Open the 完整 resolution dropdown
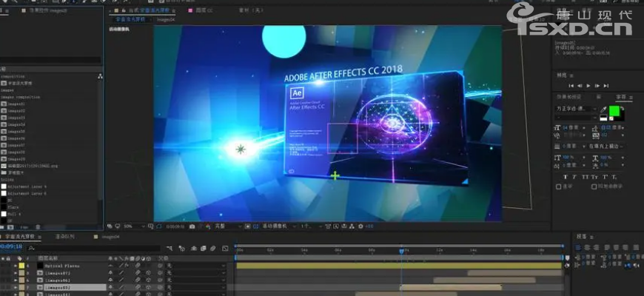The height and width of the screenshot is (296, 644). pyautogui.click(x=228, y=226)
